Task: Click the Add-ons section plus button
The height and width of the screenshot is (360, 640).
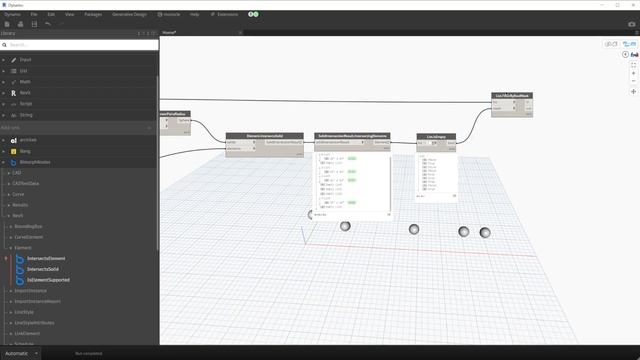Action: tap(149, 128)
